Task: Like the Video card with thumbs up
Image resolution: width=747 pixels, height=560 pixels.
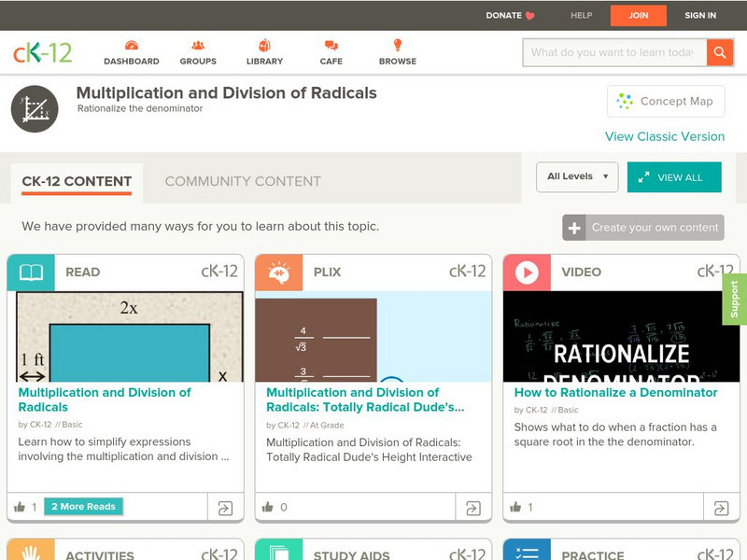Action: [x=516, y=507]
